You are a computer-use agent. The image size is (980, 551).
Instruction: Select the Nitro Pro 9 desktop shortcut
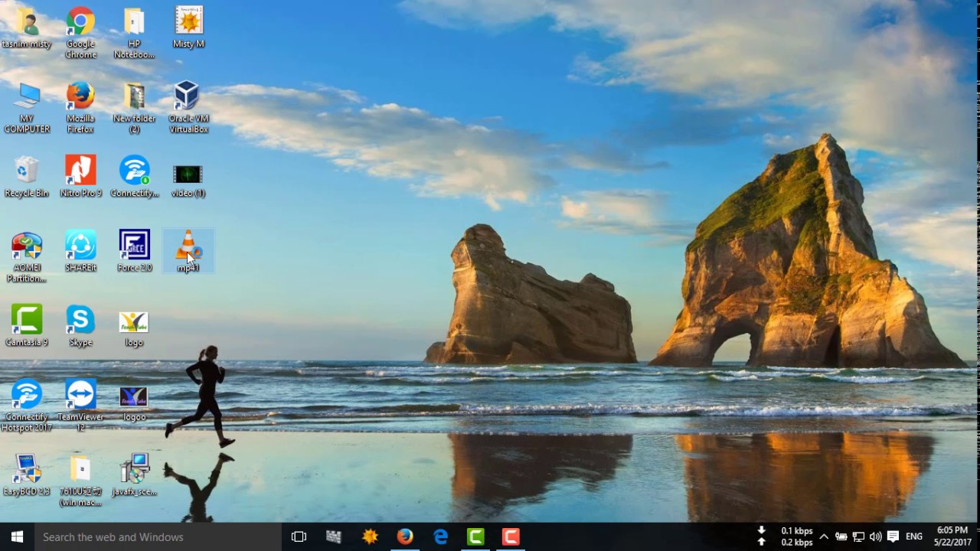coord(80,176)
